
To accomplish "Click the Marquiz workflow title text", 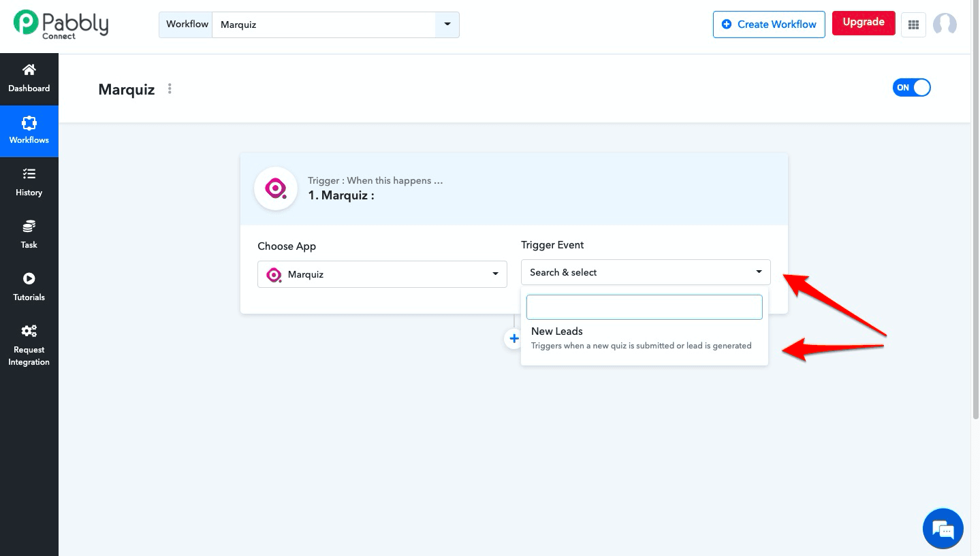I will (x=127, y=89).
